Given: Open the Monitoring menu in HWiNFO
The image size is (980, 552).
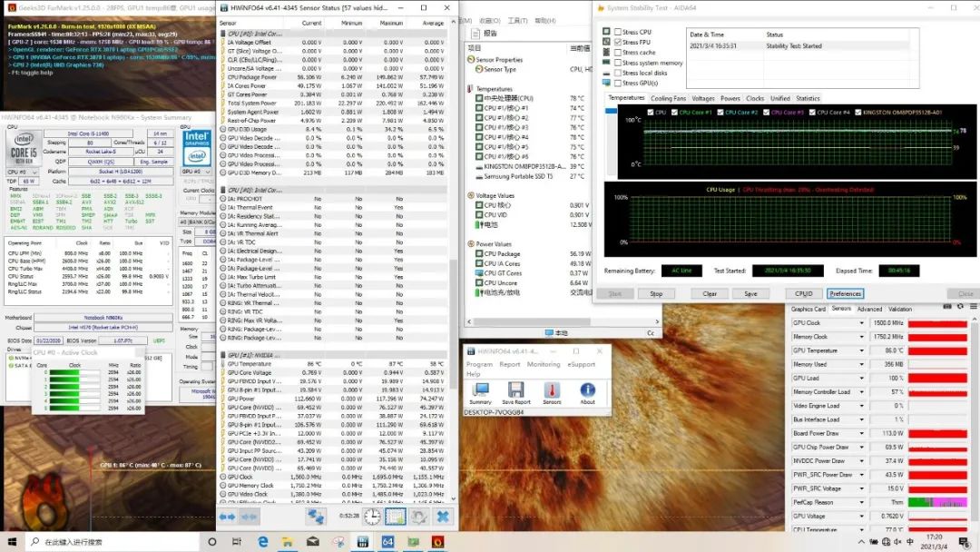Looking at the screenshot, I should tap(544, 364).
